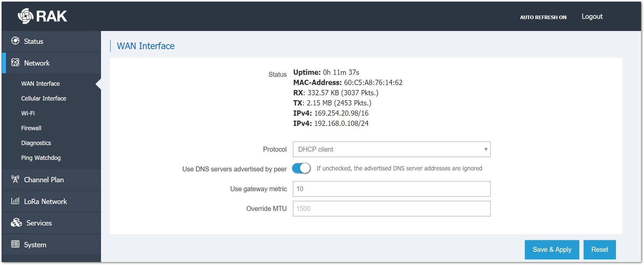
Task: Focus the Use gateway metric field
Action: [x=391, y=189]
